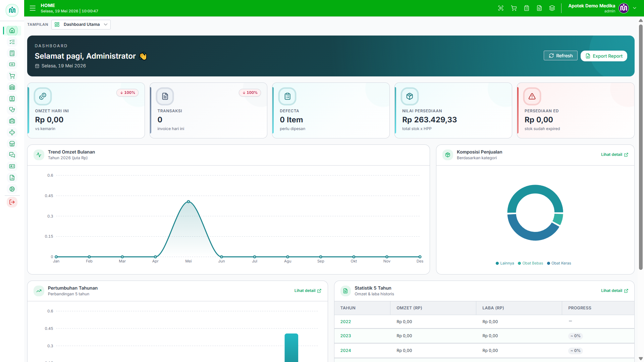
Task: Toggle the Obat Keras legend item
Action: [559, 263]
